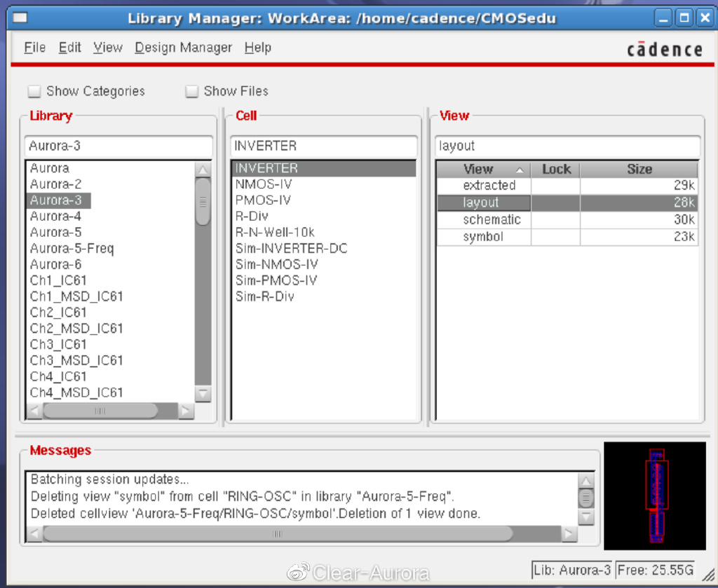
Task: Click Library list horizontal scrollbar thumb
Action: [100, 411]
